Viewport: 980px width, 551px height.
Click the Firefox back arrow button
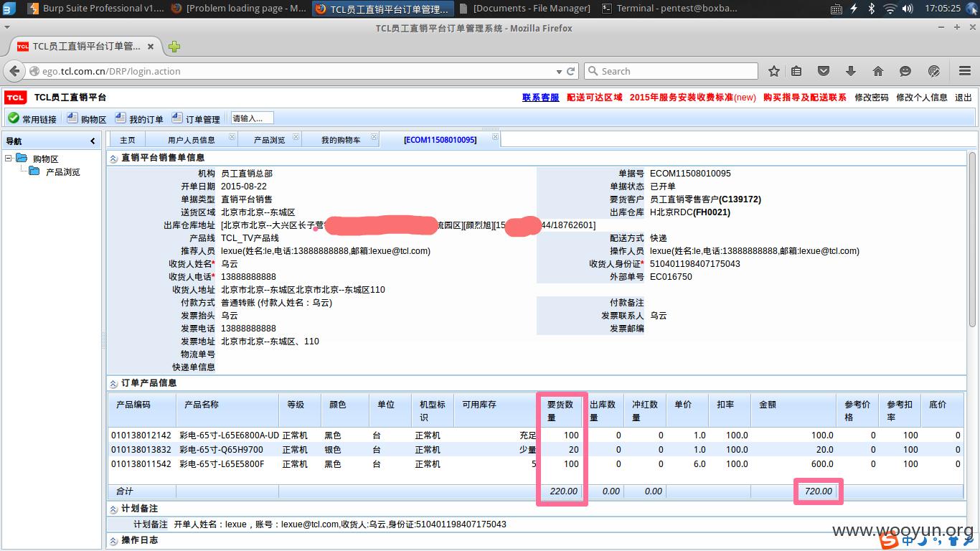[14, 71]
